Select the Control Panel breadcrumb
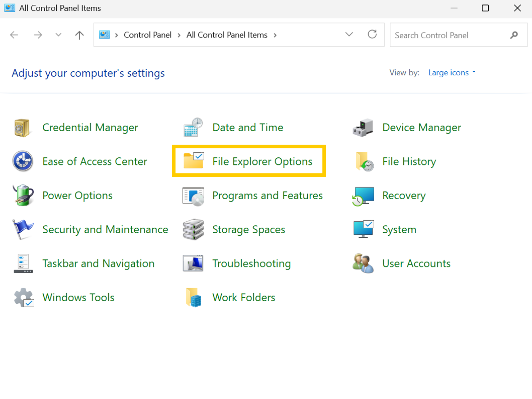The width and height of the screenshot is (532, 399). tap(147, 35)
